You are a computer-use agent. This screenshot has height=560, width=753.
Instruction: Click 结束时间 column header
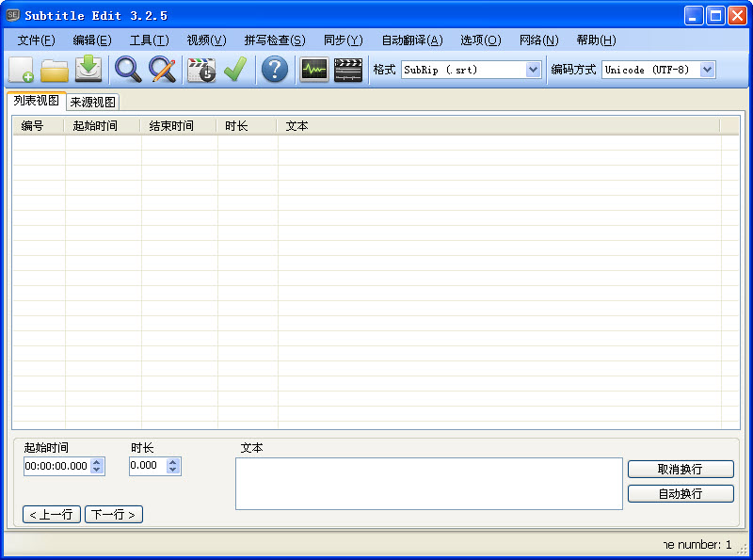178,126
